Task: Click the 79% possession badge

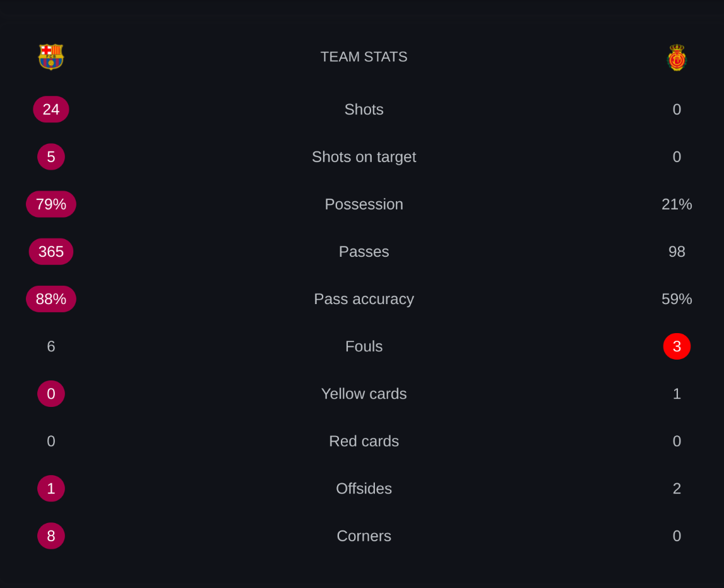Action: (x=50, y=204)
